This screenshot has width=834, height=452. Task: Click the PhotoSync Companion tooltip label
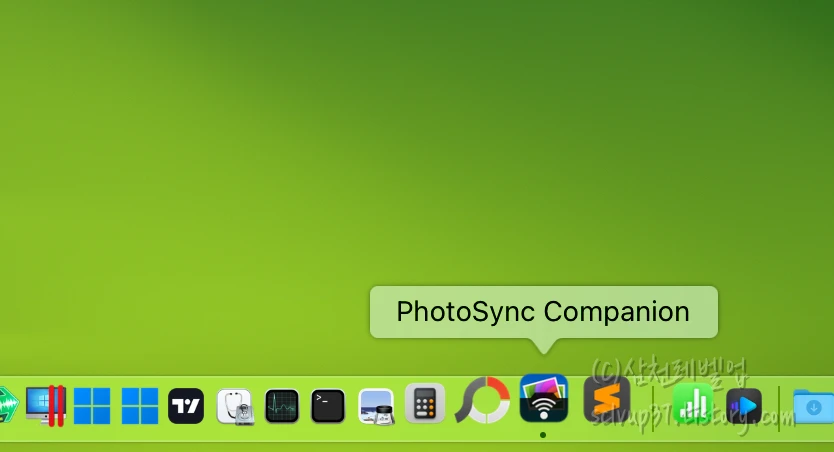[544, 312]
